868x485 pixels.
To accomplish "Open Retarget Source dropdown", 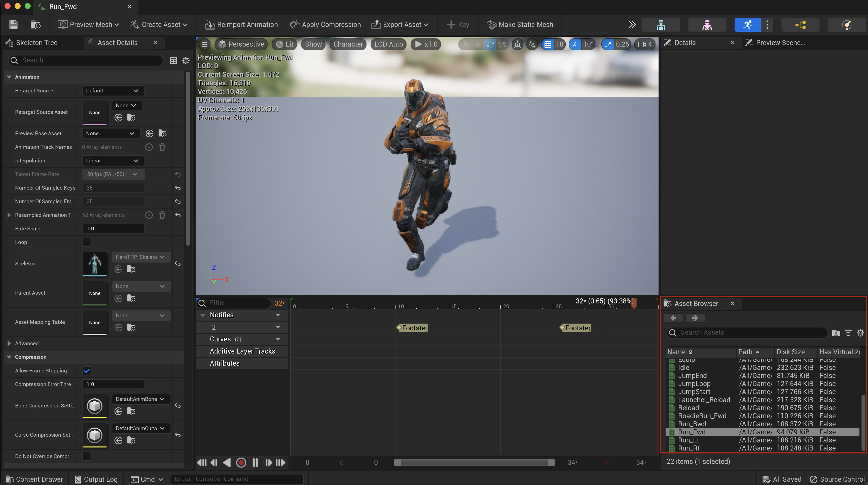I will pyautogui.click(x=113, y=91).
